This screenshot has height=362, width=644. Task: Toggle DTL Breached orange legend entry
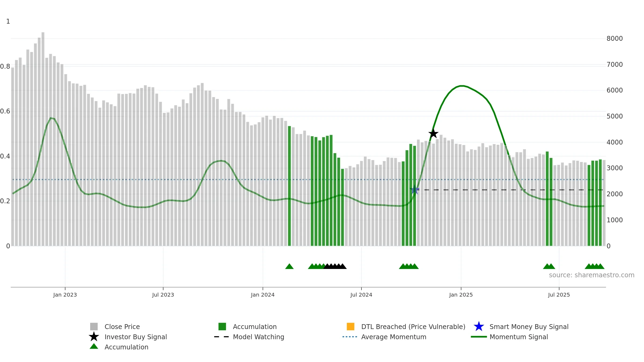pyautogui.click(x=350, y=327)
